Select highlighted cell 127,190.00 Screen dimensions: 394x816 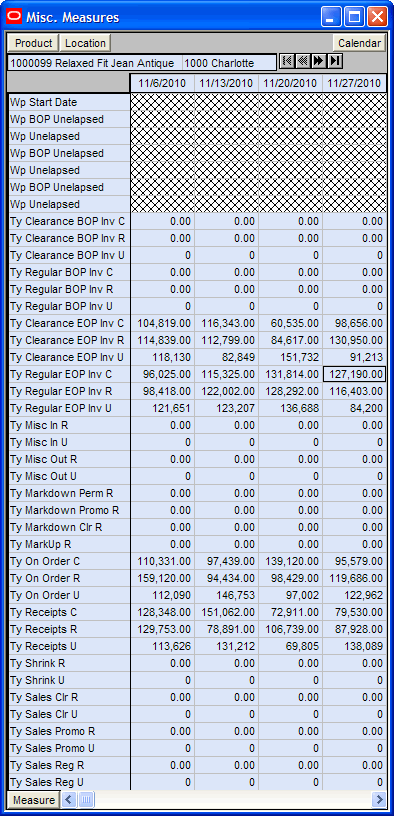coord(354,375)
